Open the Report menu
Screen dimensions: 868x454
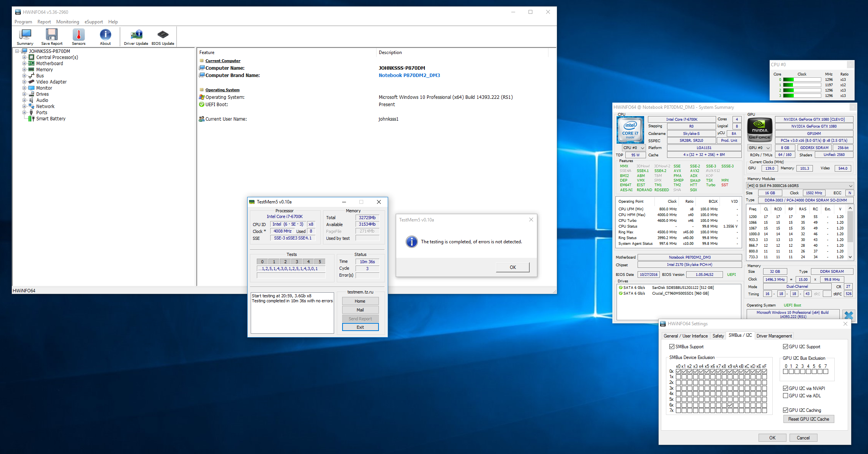(x=44, y=22)
